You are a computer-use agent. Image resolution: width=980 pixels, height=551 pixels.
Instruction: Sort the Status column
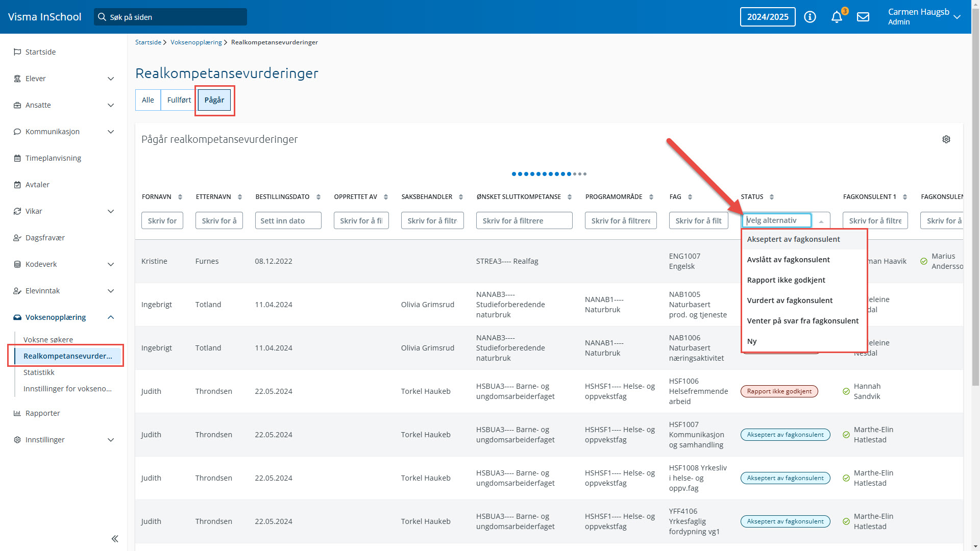point(771,197)
